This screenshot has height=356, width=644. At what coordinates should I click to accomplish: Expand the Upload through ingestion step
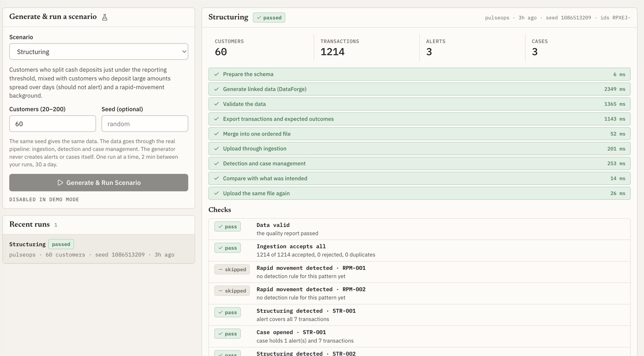click(419, 149)
